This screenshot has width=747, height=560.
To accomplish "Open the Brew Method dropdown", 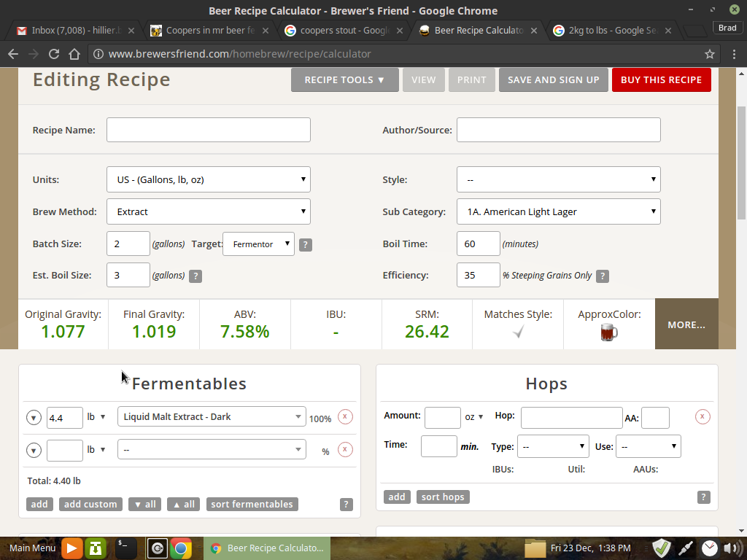I will click(x=209, y=211).
